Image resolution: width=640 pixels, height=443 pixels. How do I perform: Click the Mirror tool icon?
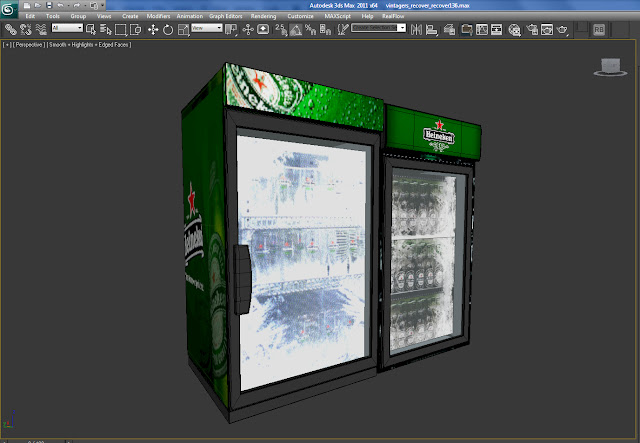click(416, 29)
